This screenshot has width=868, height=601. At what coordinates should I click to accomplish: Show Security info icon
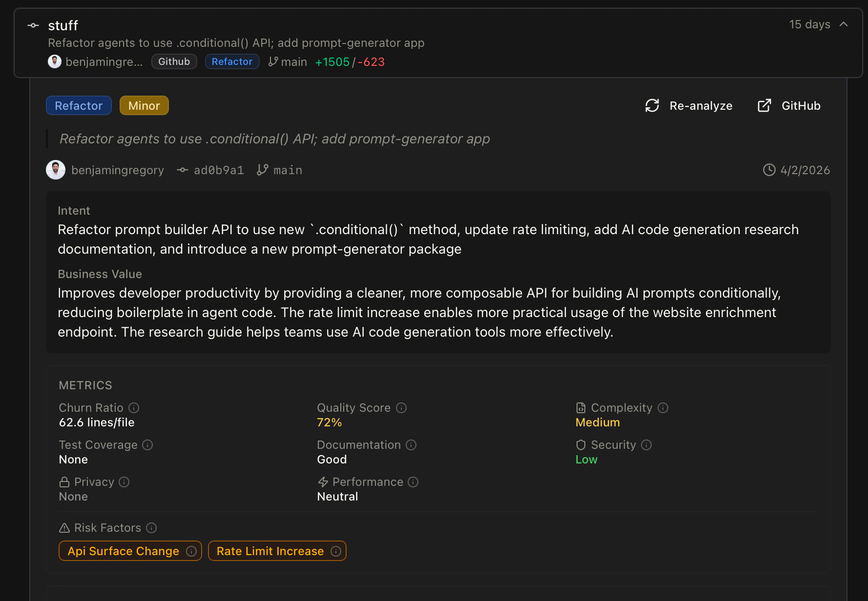tap(646, 445)
